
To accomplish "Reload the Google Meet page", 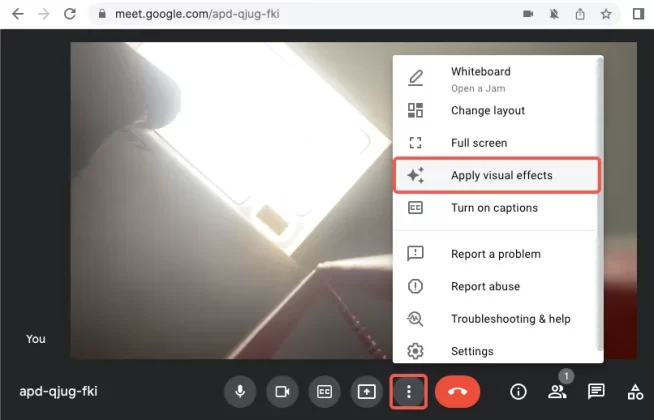I will coord(70,14).
